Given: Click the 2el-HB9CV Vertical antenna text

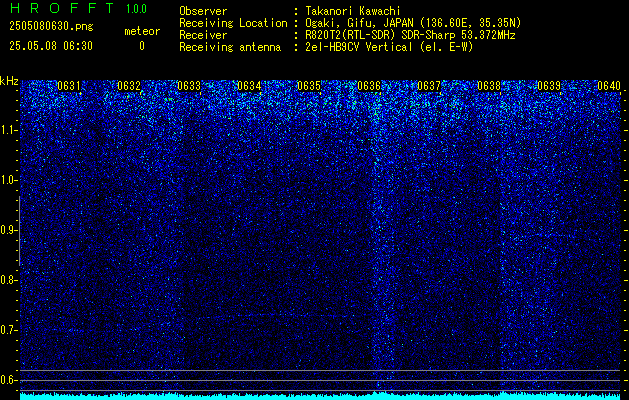Looking at the screenshot, I should [389, 47].
